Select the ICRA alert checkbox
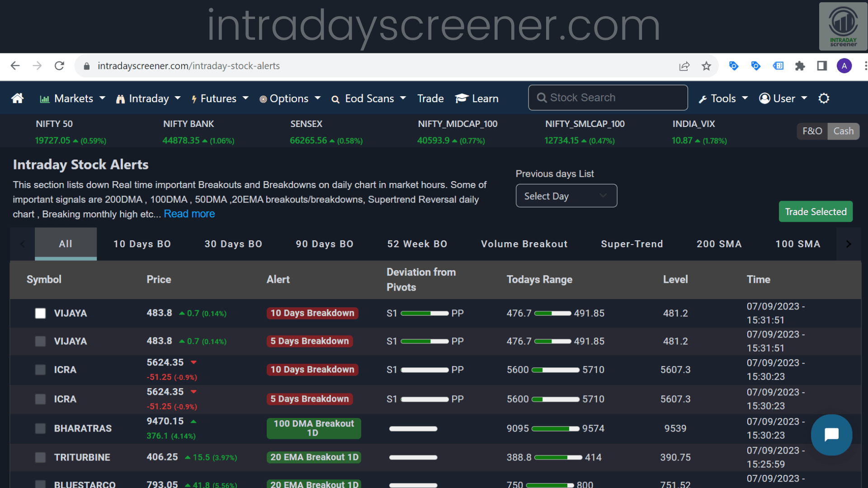Screen dimensions: 868x488 point(40,370)
